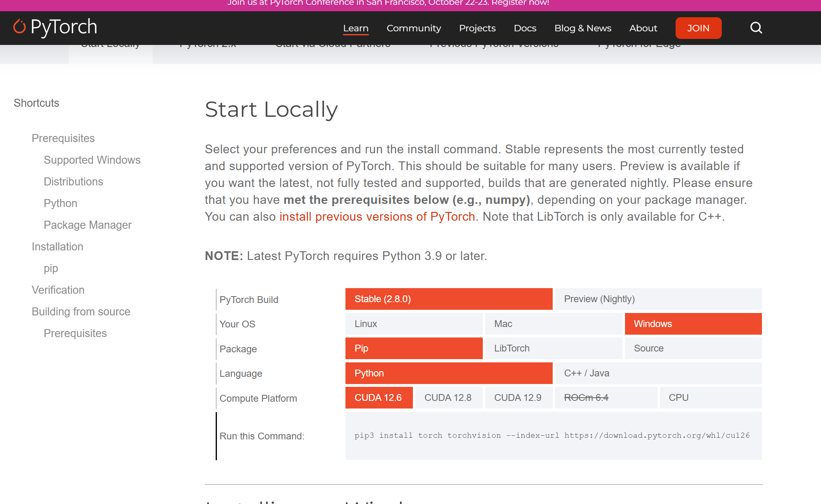
Task: Click the pip3 install command text
Action: [552, 435]
